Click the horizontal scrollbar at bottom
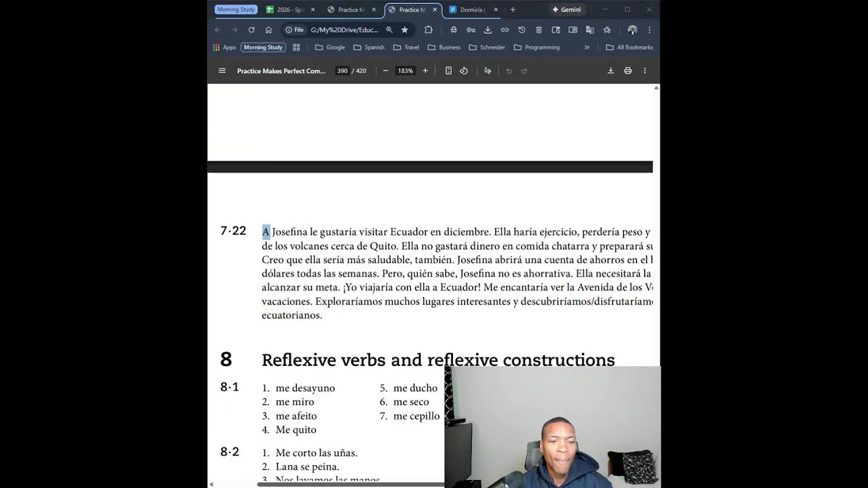The height and width of the screenshot is (488, 868). pos(351,484)
